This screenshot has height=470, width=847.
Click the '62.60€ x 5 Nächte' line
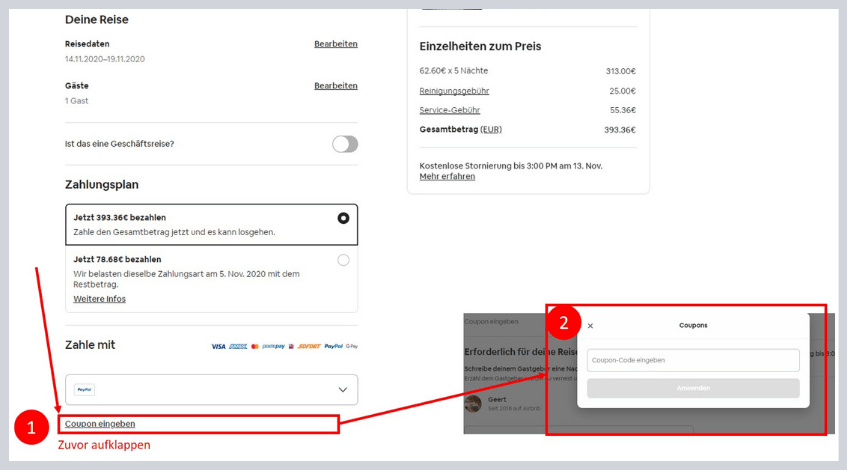[454, 71]
